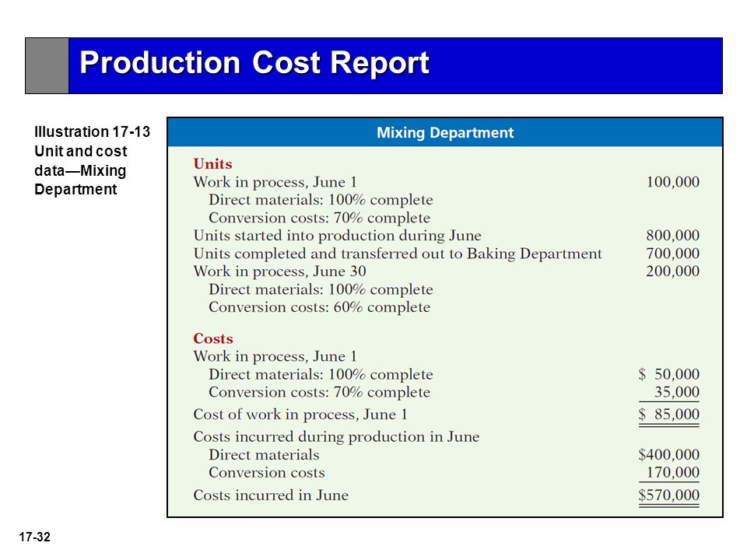Click the 170,000 conversion costs value

coord(672,472)
